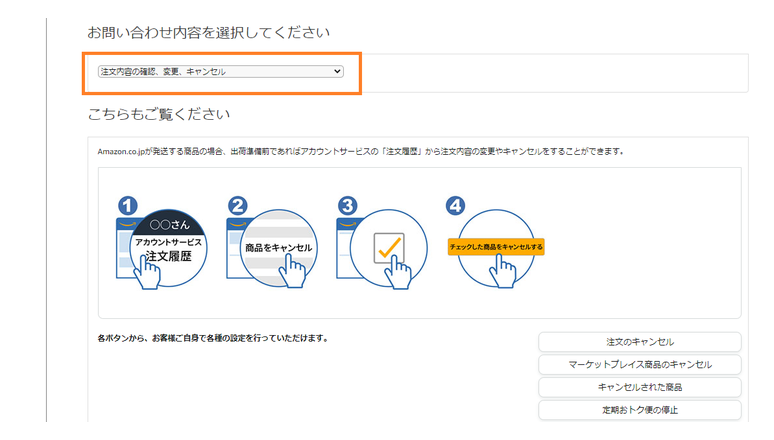Click the step 2 number badge
Viewport: 774px width, 440px height.
[x=237, y=205]
